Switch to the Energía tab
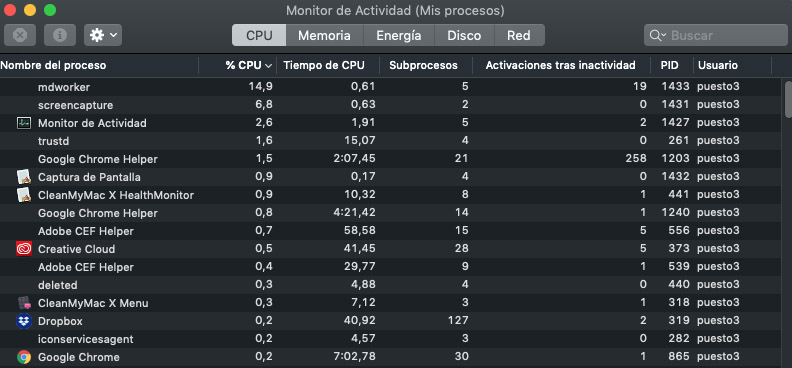Viewport: 792px width, 368px height. (399, 35)
